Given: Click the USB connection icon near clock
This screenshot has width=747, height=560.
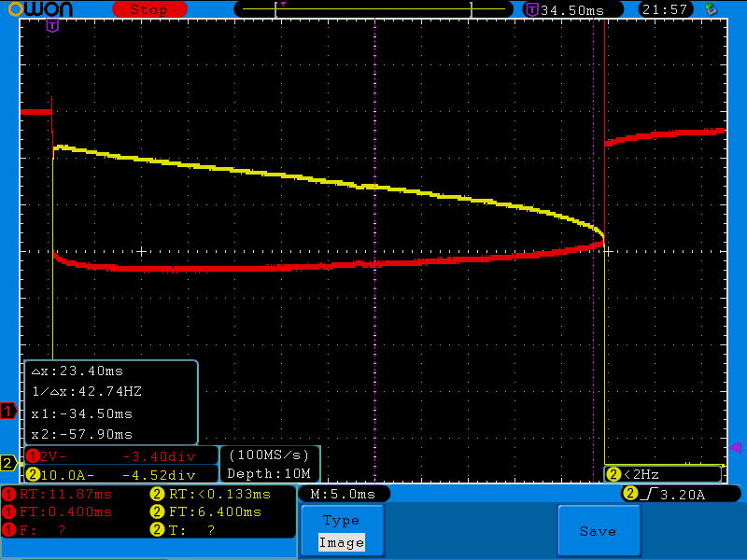Looking at the screenshot, I should (712, 9).
